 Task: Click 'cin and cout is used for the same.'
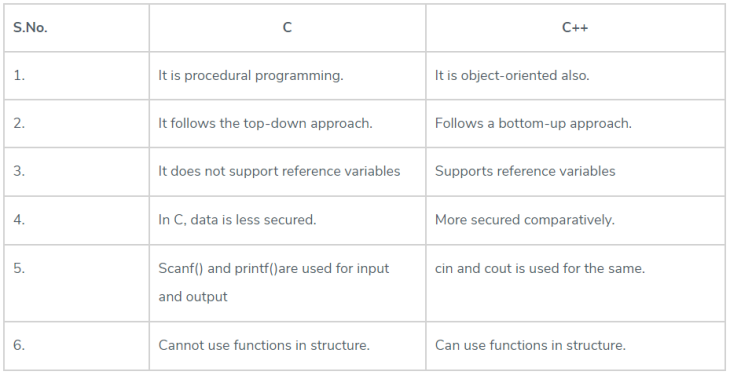tap(540, 268)
